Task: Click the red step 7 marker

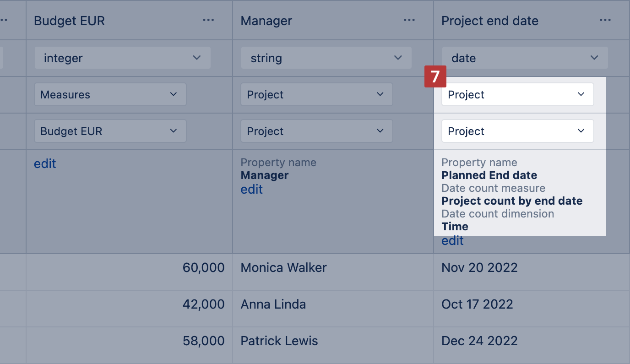Action: click(x=435, y=77)
